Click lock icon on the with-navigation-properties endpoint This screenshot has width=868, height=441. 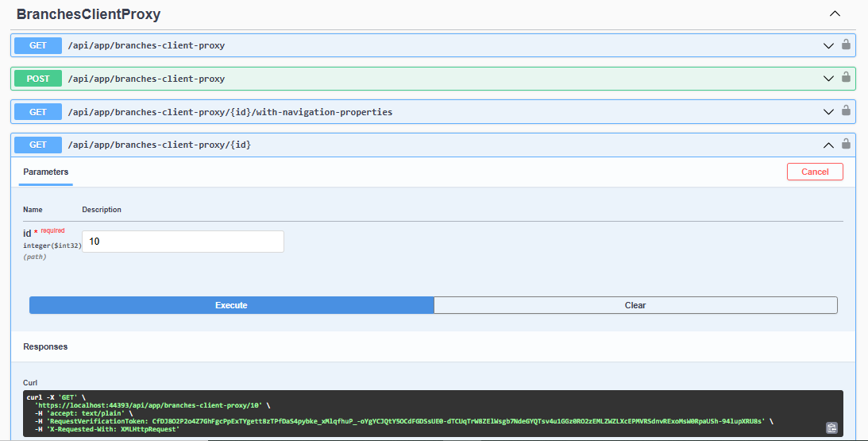pos(846,111)
